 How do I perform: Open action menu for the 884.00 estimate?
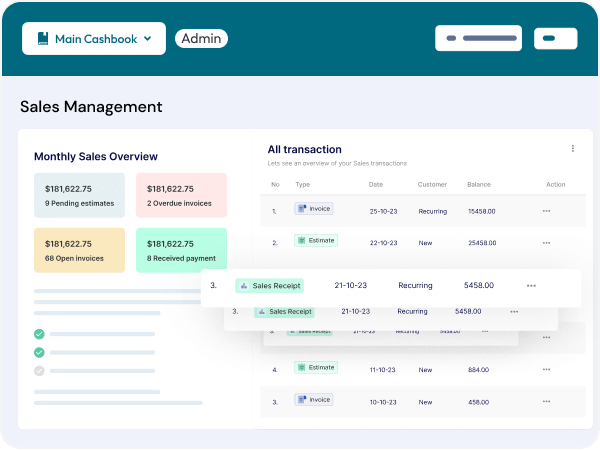point(546,369)
